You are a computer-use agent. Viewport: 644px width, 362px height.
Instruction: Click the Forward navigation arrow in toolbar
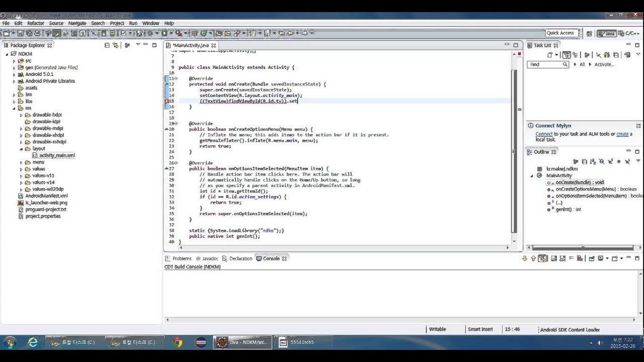304,33
